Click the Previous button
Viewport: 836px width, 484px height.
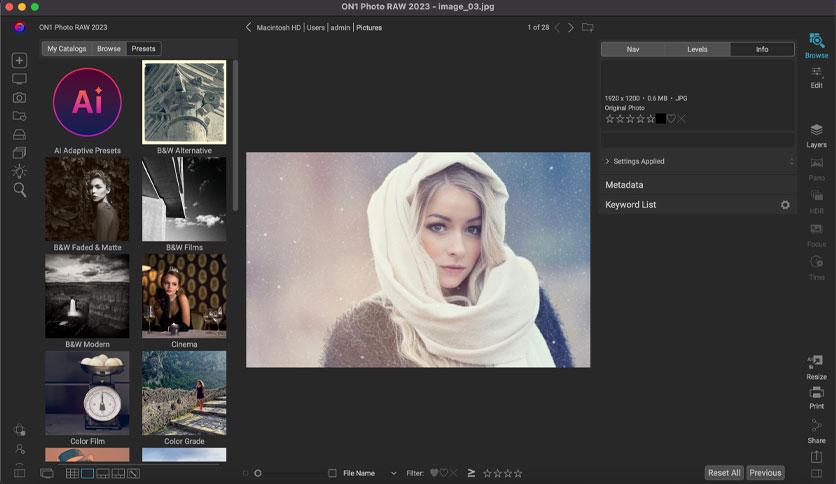[x=765, y=473]
